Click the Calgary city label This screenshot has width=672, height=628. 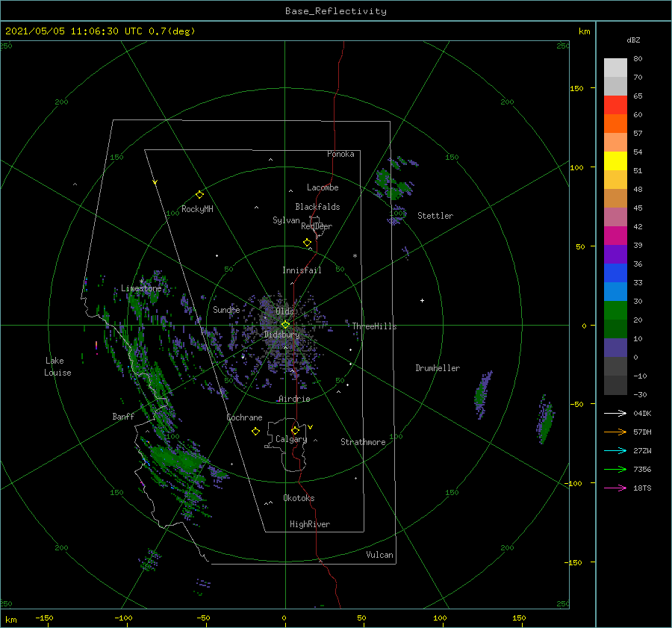[291, 439]
